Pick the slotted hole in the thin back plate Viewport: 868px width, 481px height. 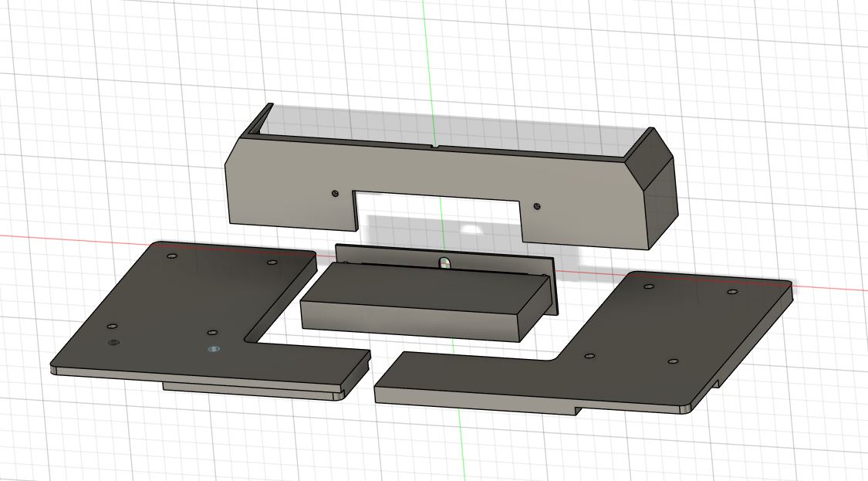444,262
